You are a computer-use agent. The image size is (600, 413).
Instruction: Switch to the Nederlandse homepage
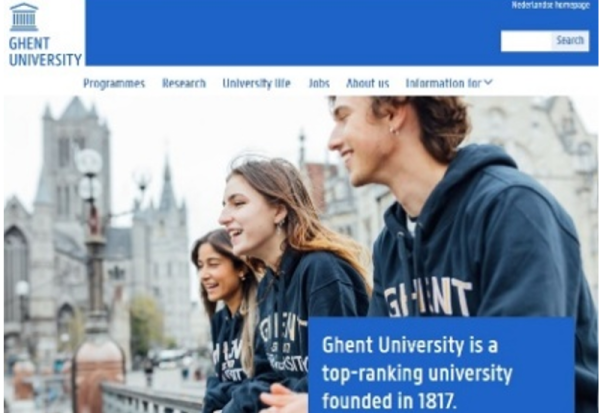(551, 5)
